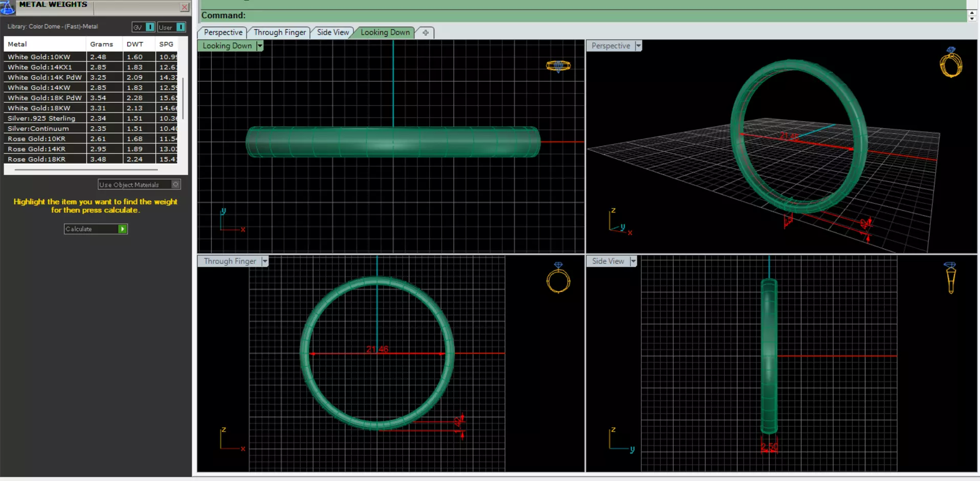Click the SPG column header

click(167, 44)
